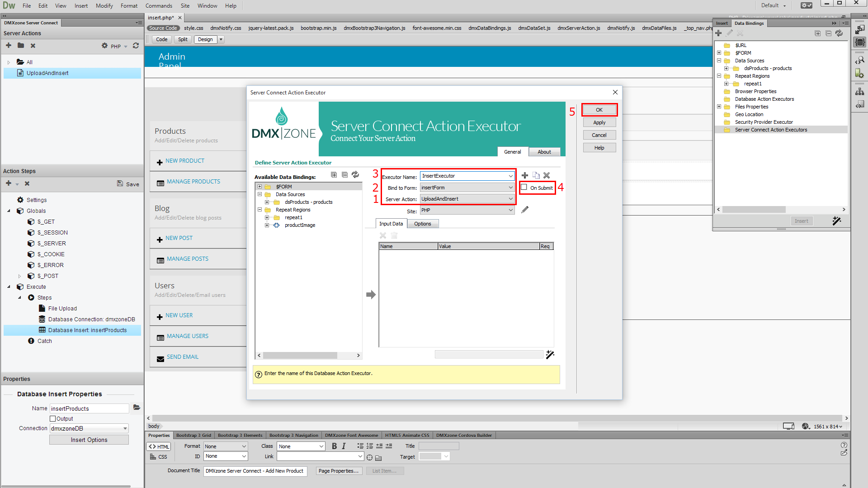
Task: Open the Executor Name dropdown
Action: point(510,176)
